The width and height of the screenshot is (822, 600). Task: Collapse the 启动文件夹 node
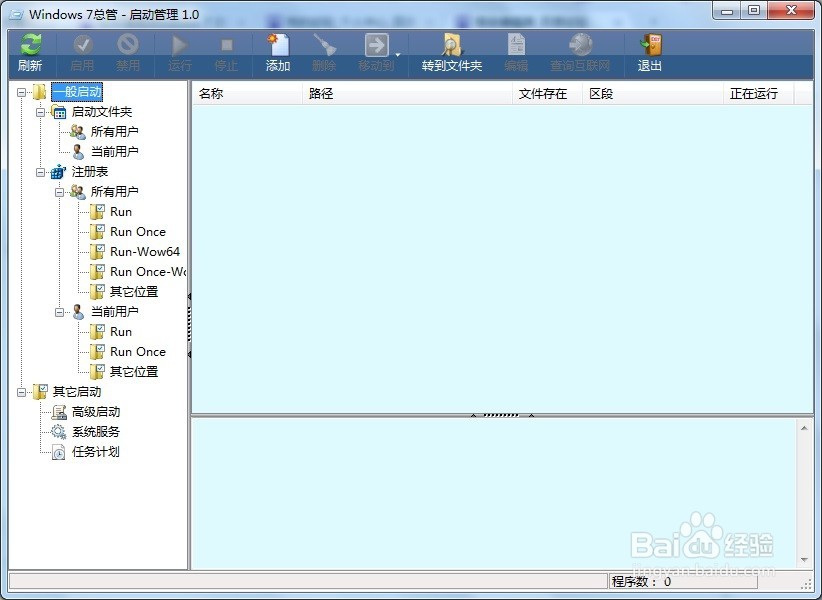click(x=40, y=112)
